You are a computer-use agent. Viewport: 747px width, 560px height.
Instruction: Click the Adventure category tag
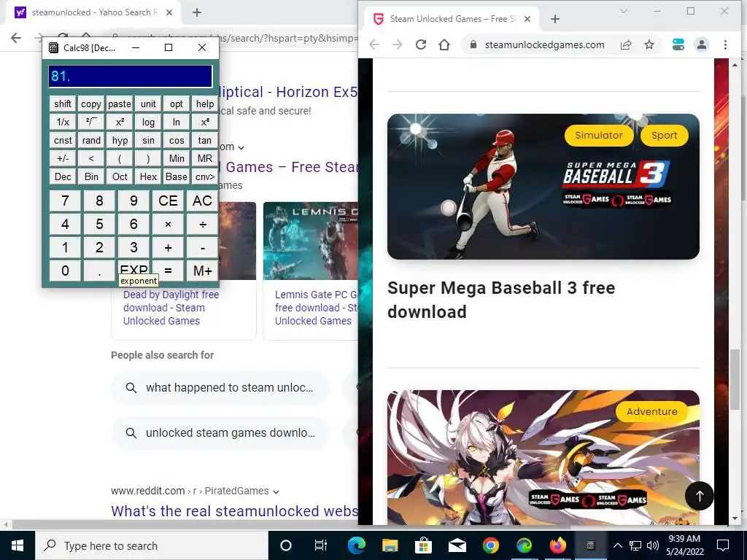(651, 411)
